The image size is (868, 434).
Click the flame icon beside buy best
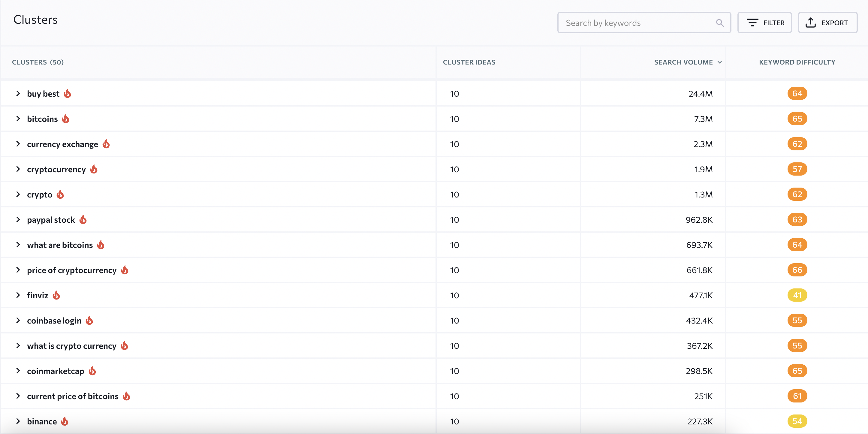click(x=68, y=93)
